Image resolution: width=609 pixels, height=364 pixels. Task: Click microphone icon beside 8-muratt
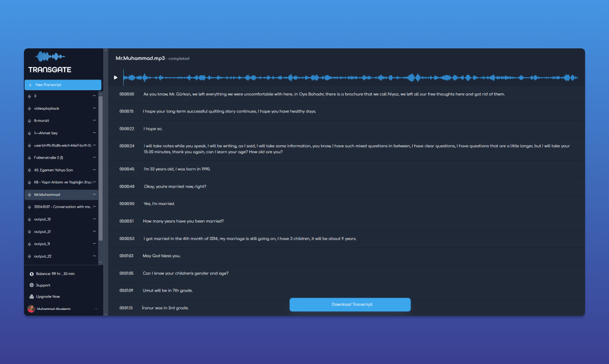(x=30, y=121)
